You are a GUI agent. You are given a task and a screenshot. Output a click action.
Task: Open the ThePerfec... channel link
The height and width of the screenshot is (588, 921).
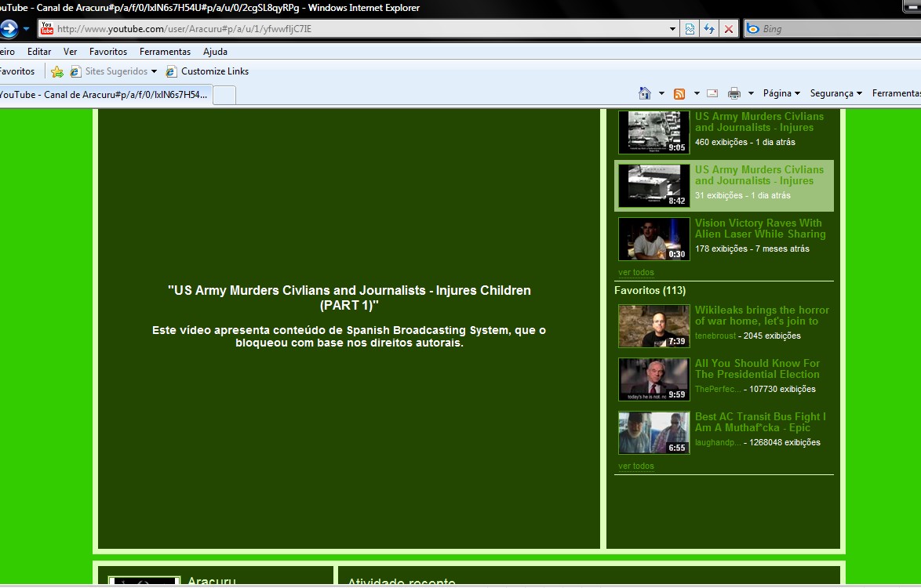(x=718, y=389)
